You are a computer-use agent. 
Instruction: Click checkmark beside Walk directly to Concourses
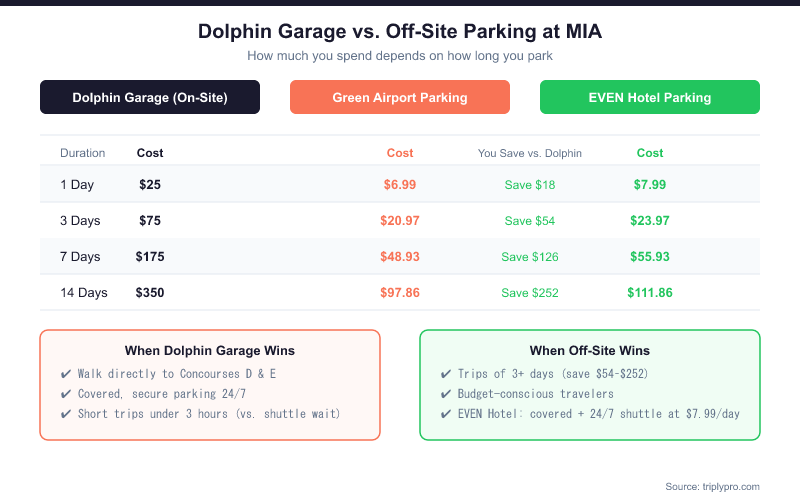point(66,374)
